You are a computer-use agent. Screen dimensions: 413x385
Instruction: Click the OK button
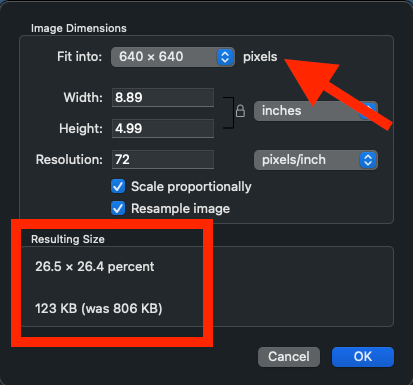coord(363,357)
